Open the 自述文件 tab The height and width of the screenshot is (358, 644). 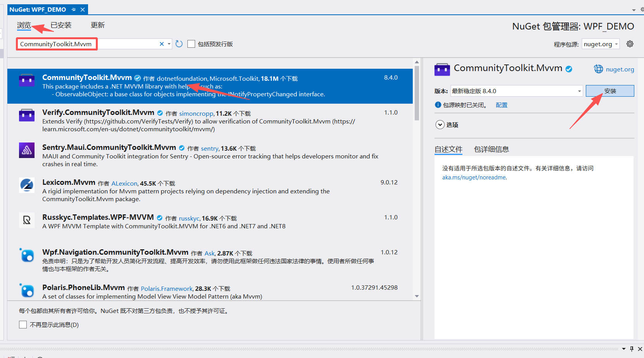click(448, 149)
